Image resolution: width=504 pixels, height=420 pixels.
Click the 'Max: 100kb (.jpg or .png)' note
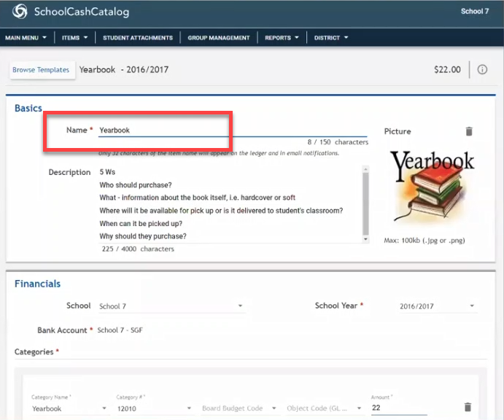(424, 241)
